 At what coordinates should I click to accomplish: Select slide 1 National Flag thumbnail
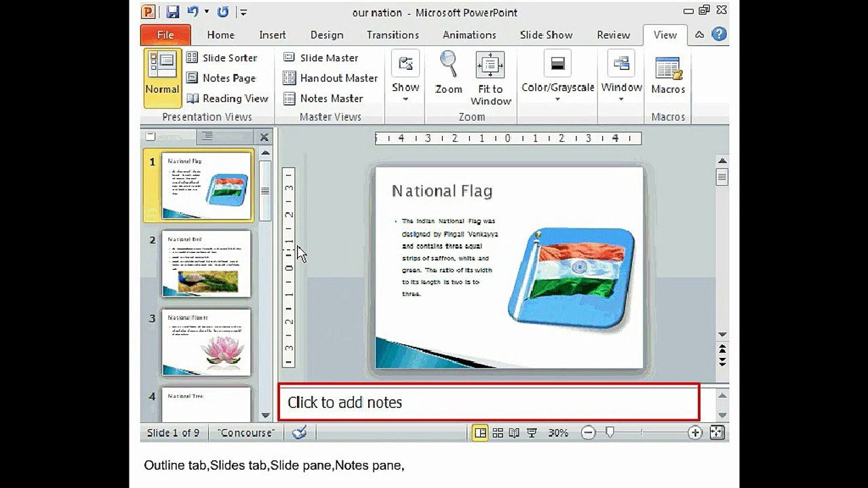coord(206,185)
